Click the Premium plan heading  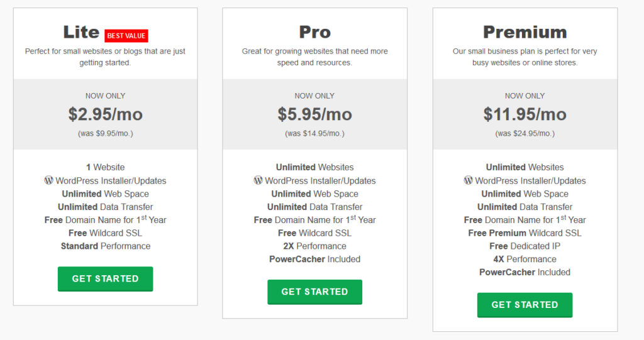(525, 32)
